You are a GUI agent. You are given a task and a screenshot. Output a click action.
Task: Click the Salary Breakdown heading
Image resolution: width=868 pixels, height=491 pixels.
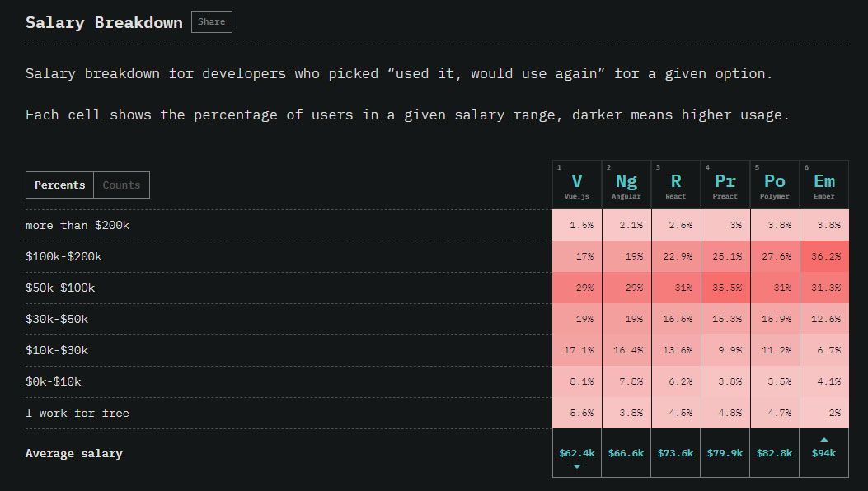coord(103,22)
